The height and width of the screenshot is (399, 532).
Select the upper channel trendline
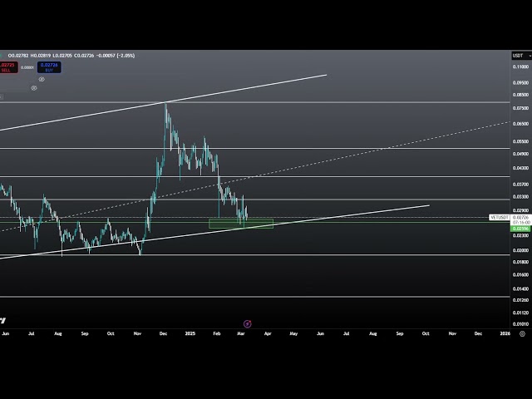[x=249, y=87]
